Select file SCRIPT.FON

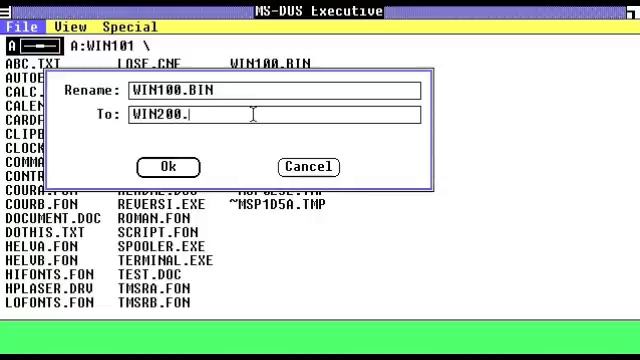(x=158, y=232)
